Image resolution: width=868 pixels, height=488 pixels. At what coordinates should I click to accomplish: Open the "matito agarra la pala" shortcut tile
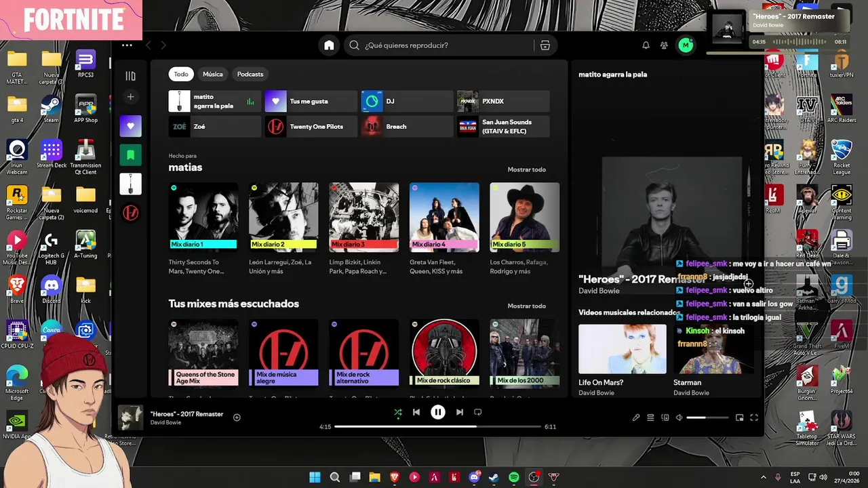(215, 101)
